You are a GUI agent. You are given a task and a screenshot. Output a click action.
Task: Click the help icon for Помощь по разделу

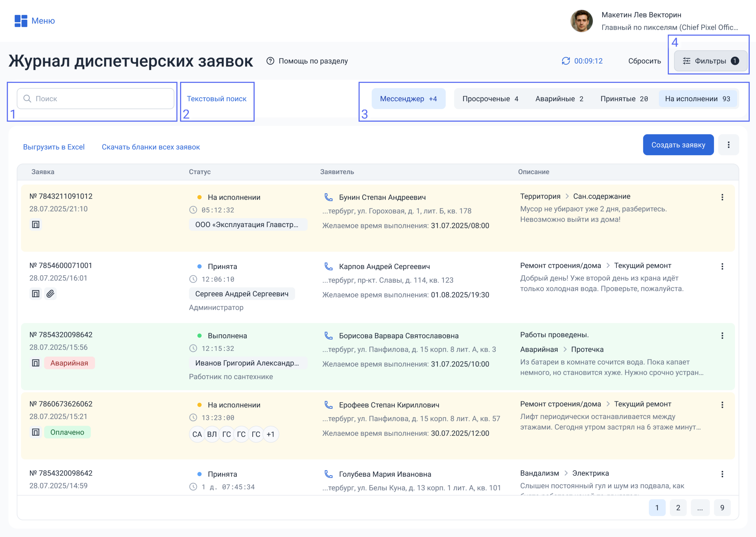tap(270, 61)
